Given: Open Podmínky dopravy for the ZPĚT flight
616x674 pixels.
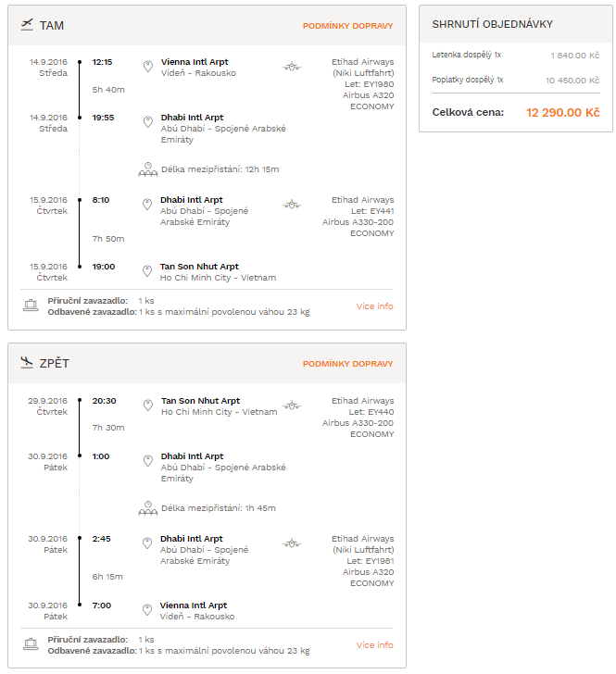Looking at the screenshot, I should [x=347, y=364].
